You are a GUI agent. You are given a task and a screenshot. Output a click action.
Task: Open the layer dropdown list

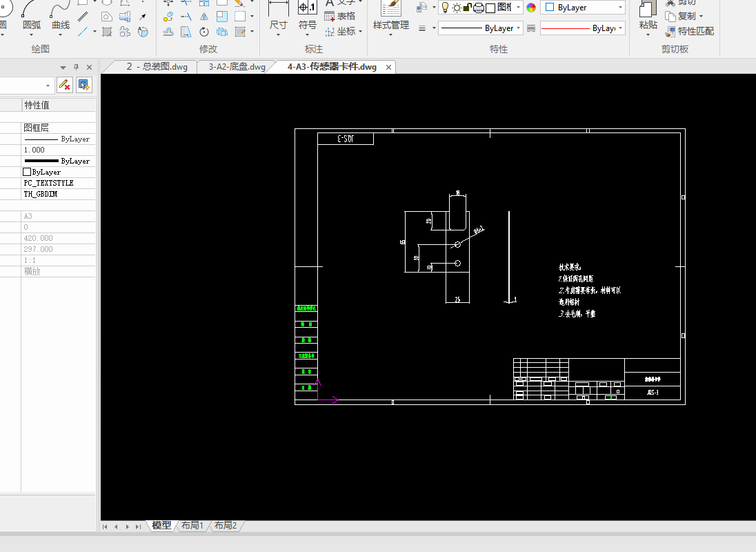[x=518, y=7]
